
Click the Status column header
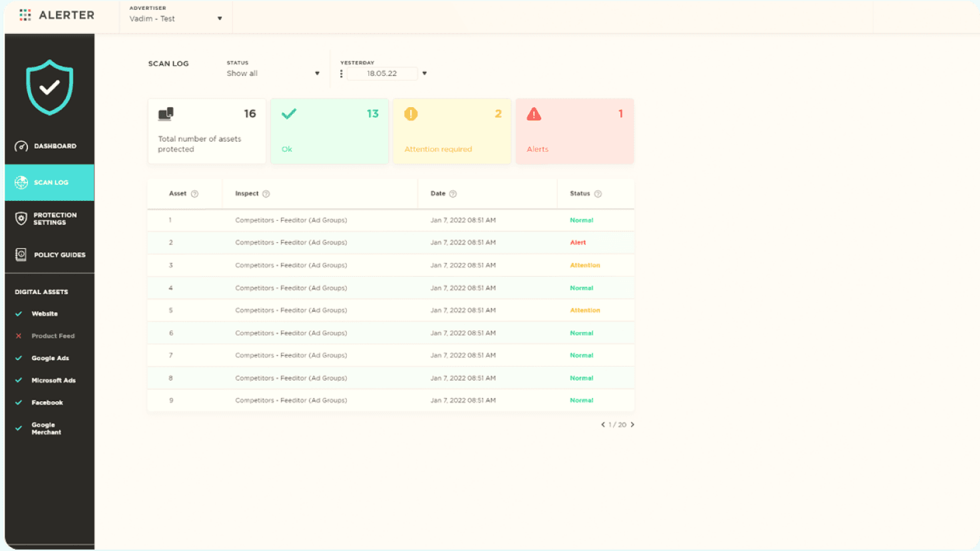point(580,194)
